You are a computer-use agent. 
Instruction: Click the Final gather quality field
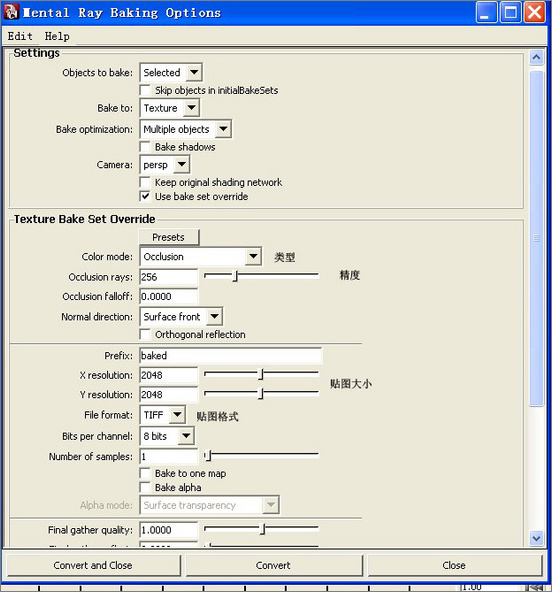168,530
